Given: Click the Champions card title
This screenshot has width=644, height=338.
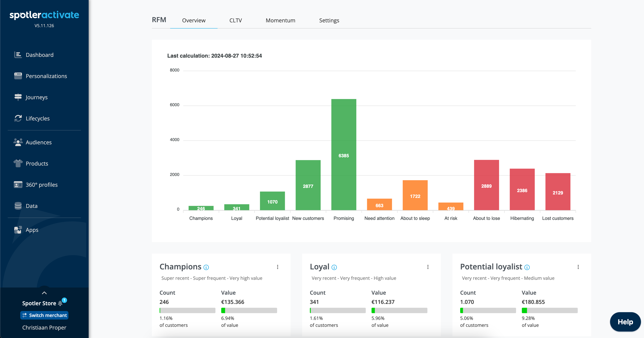Looking at the screenshot, I should click(x=181, y=267).
